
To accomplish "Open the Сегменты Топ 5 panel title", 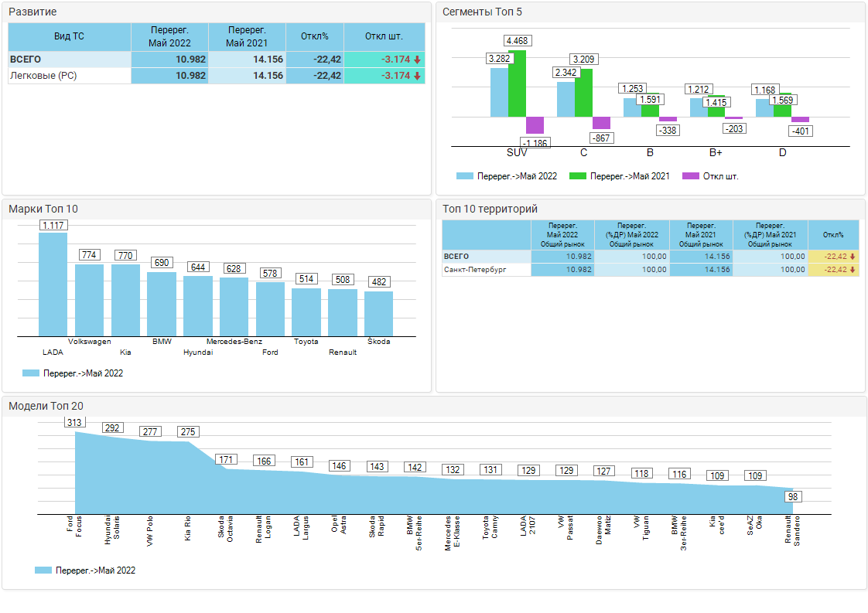I will tap(476, 12).
